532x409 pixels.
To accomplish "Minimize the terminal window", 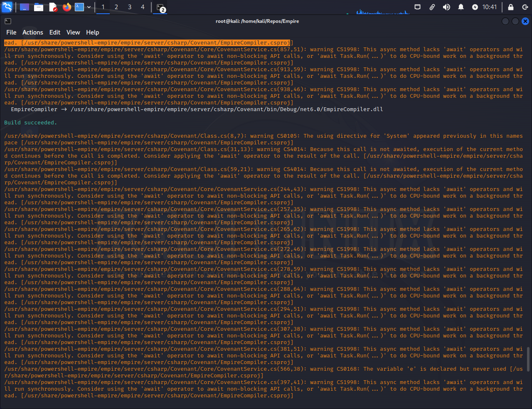I will pos(505,21).
